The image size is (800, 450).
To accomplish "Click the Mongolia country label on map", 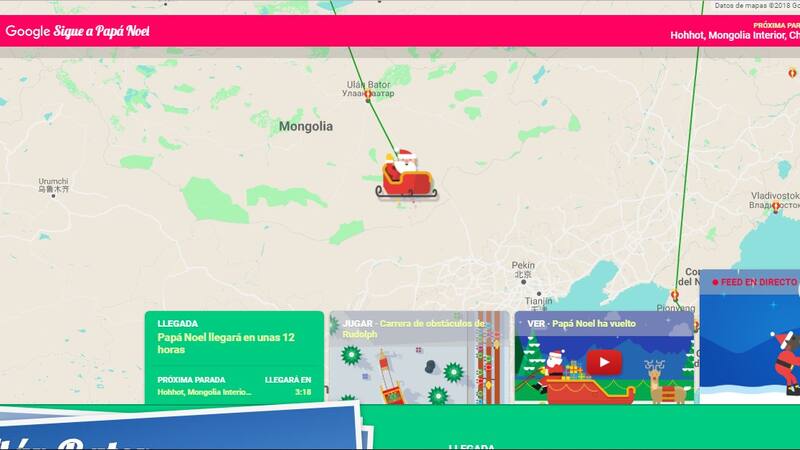I will 306,127.
